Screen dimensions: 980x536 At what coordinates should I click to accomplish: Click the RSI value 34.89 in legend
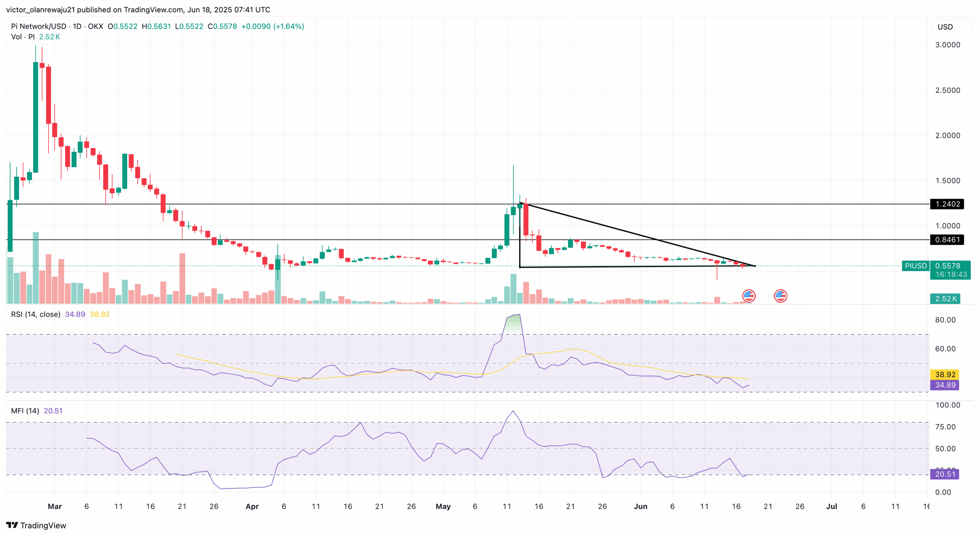point(75,314)
